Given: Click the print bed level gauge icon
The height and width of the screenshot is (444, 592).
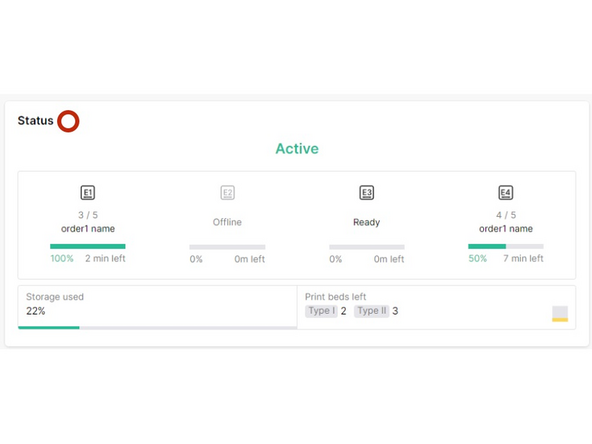Looking at the screenshot, I should click(x=560, y=314).
